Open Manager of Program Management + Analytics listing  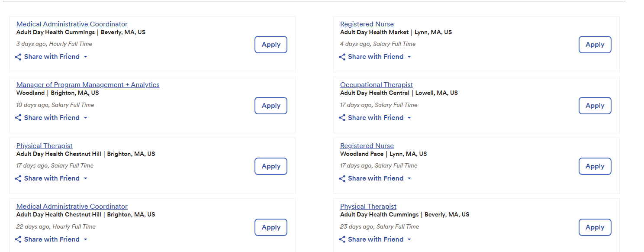[x=88, y=85]
